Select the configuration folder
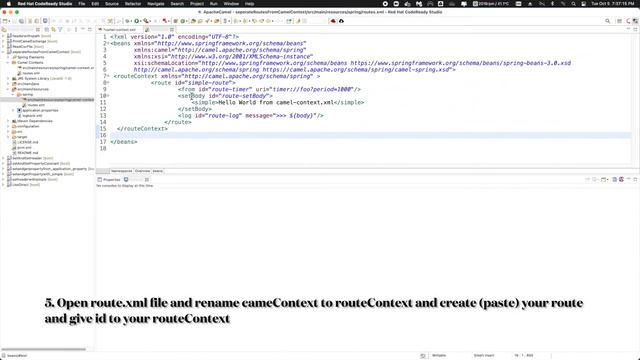Viewport: 640px width, 360px height. [28, 126]
